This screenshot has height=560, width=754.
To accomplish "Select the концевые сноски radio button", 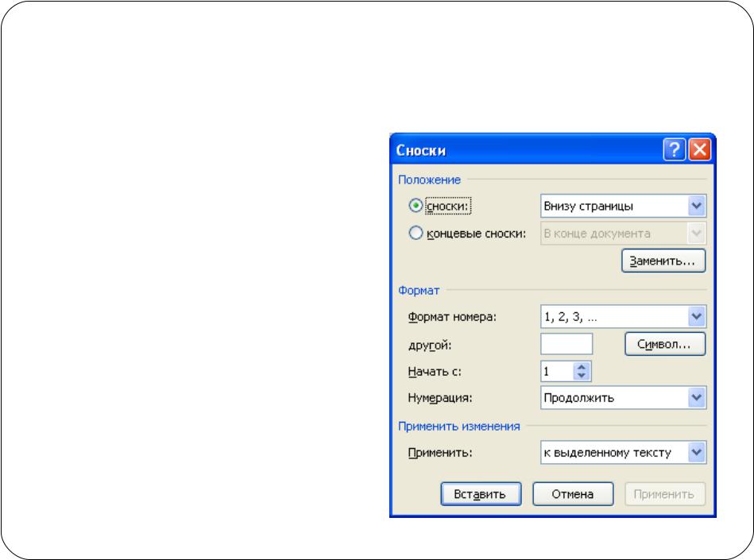I will (x=416, y=233).
